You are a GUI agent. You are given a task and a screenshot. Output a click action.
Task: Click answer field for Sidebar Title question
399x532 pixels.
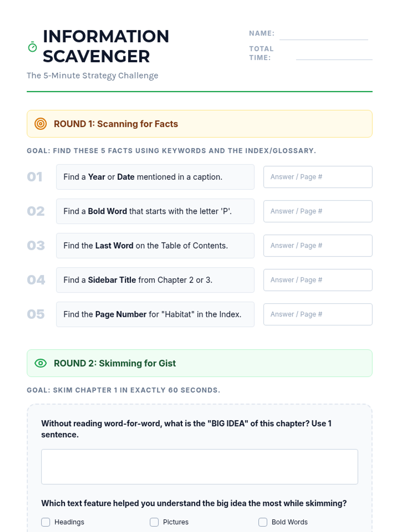pos(318,280)
